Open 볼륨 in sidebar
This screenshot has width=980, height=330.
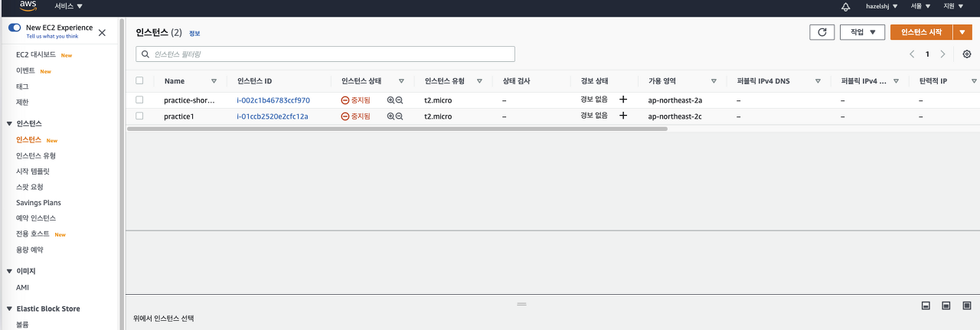tap(22, 325)
